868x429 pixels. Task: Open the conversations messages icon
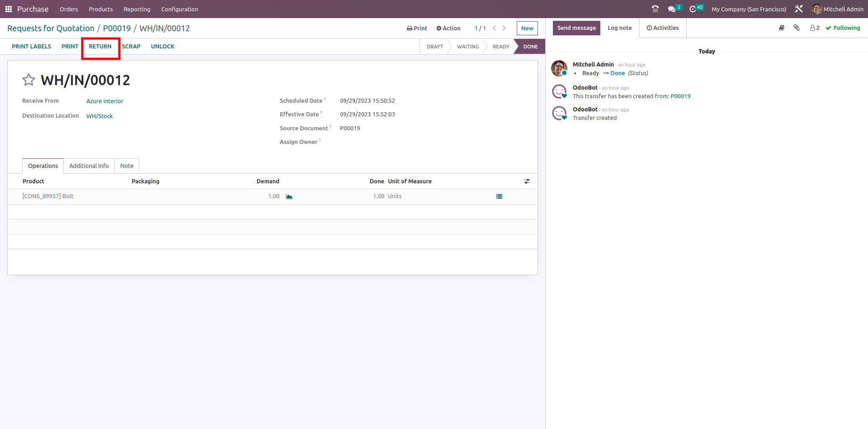pos(671,9)
